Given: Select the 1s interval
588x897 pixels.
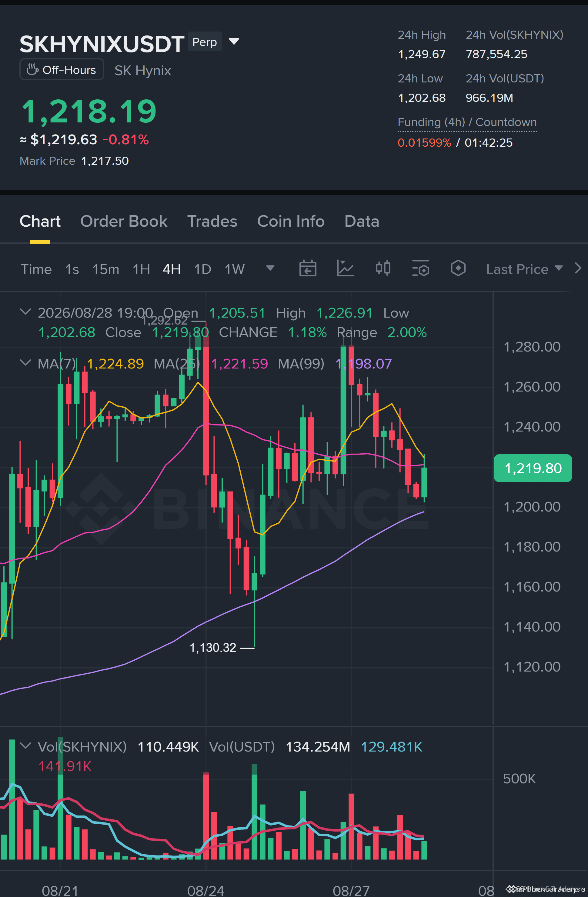Looking at the screenshot, I should click(x=72, y=269).
